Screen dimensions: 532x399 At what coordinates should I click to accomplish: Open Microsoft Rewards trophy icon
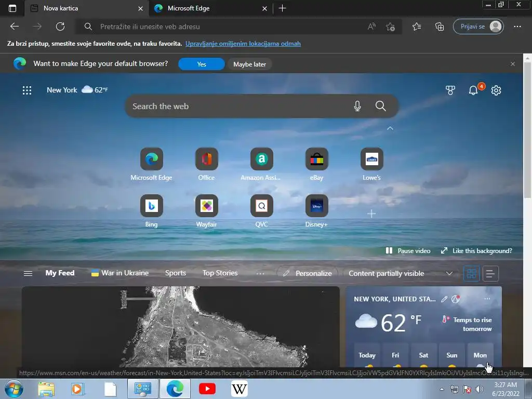click(450, 90)
